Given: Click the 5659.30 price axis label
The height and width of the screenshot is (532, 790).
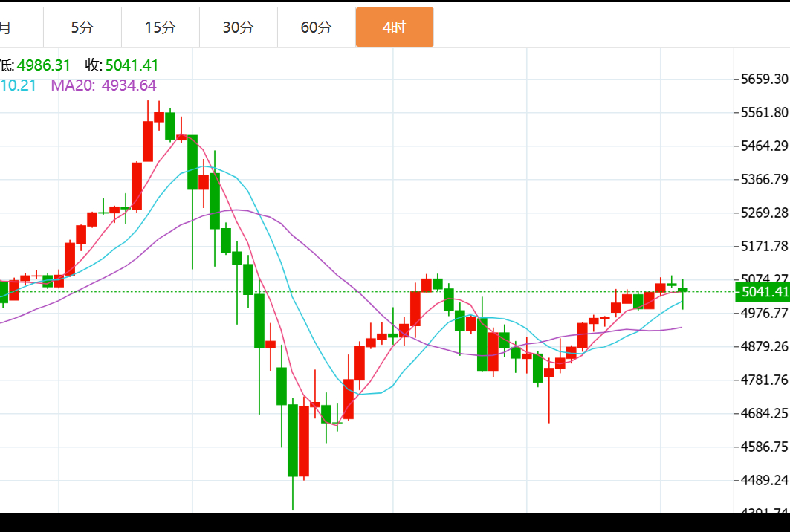Looking at the screenshot, I should pos(765,79).
